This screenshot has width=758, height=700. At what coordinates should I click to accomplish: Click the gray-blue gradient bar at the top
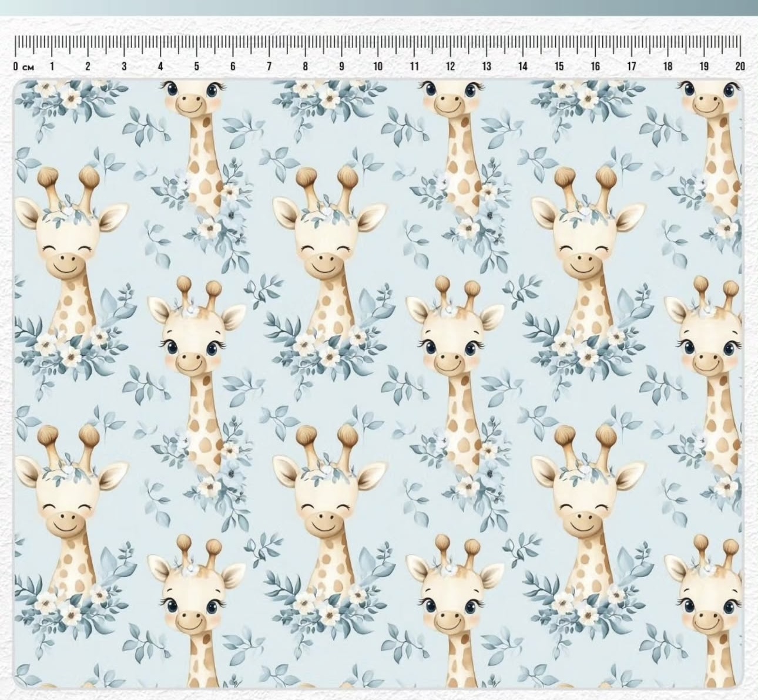point(379,8)
